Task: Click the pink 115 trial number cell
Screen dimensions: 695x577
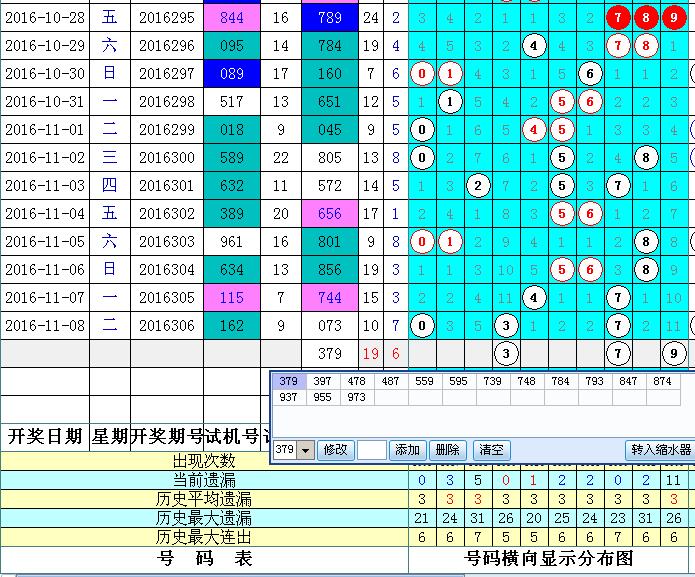Action: 231,297
